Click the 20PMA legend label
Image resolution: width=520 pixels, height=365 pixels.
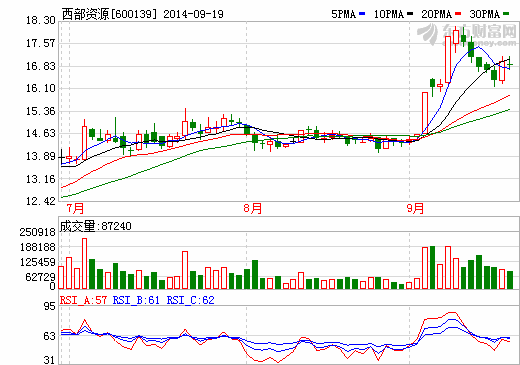[x=437, y=14]
